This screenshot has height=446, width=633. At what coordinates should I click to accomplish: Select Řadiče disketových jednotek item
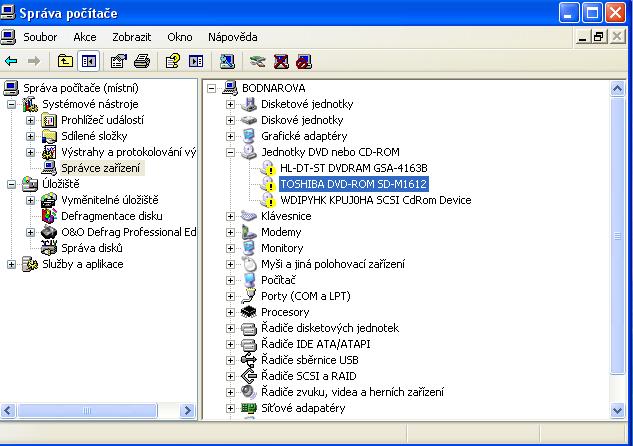pos(330,328)
